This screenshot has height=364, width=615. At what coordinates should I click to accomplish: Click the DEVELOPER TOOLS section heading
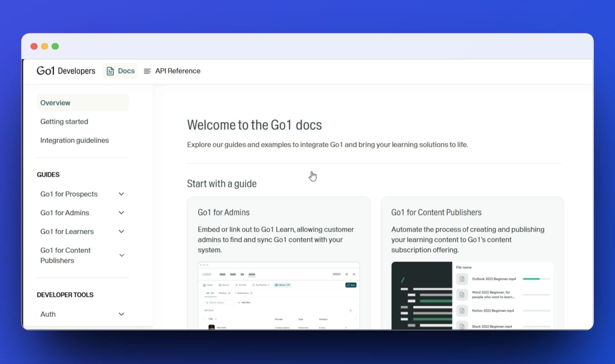point(65,295)
